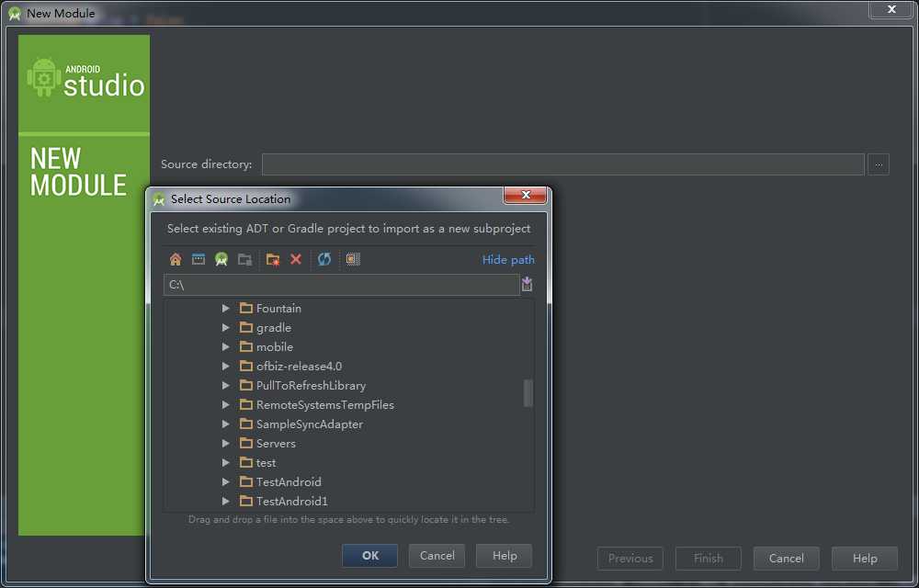The width and height of the screenshot is (919, 588).
Task: Open Help in Select Source Location dialog
Action: [504, 556]
